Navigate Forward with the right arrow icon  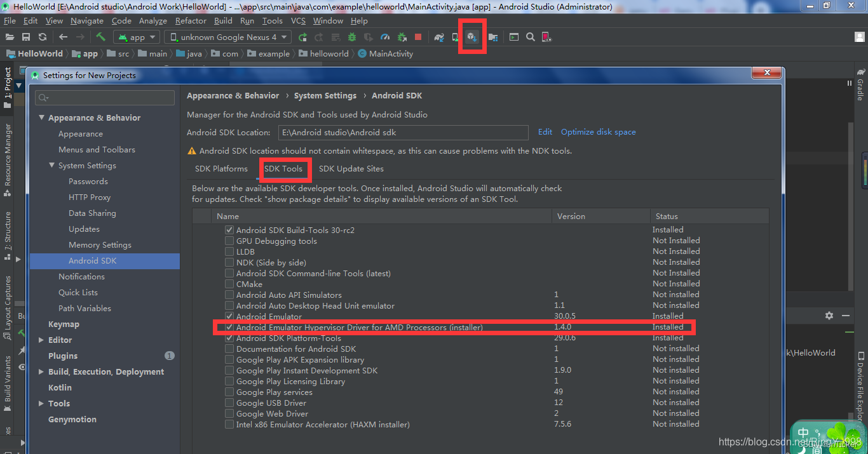[80, 37]
